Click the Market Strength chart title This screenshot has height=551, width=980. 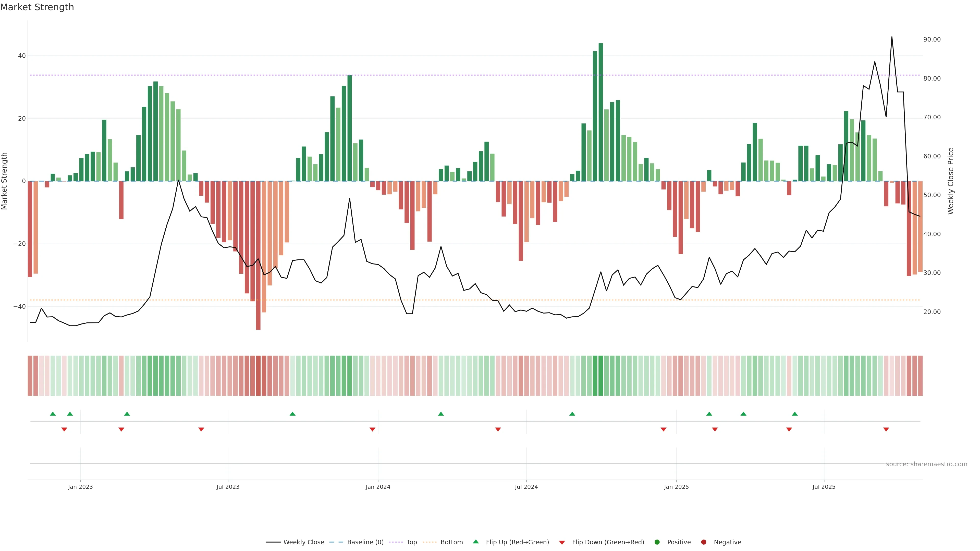[37, 7]
